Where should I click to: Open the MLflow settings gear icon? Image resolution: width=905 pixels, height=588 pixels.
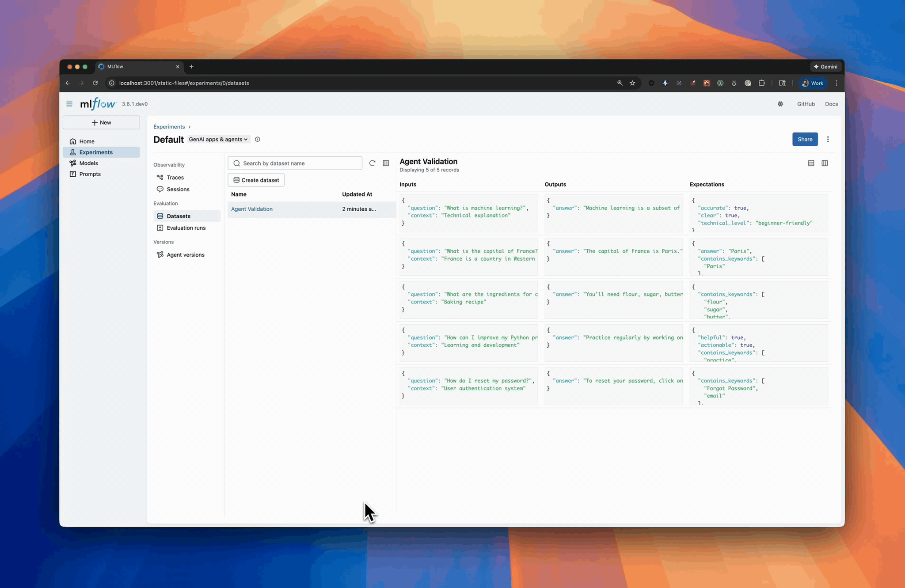(x=780, y=104)
